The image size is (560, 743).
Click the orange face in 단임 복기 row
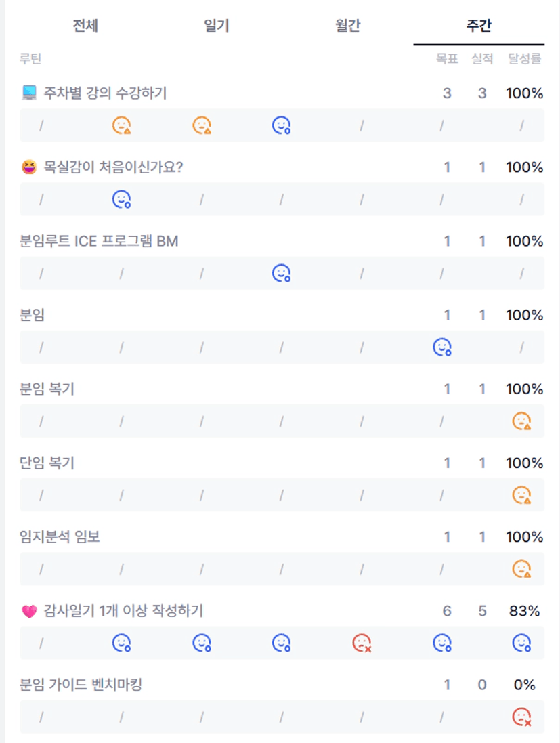521,495
